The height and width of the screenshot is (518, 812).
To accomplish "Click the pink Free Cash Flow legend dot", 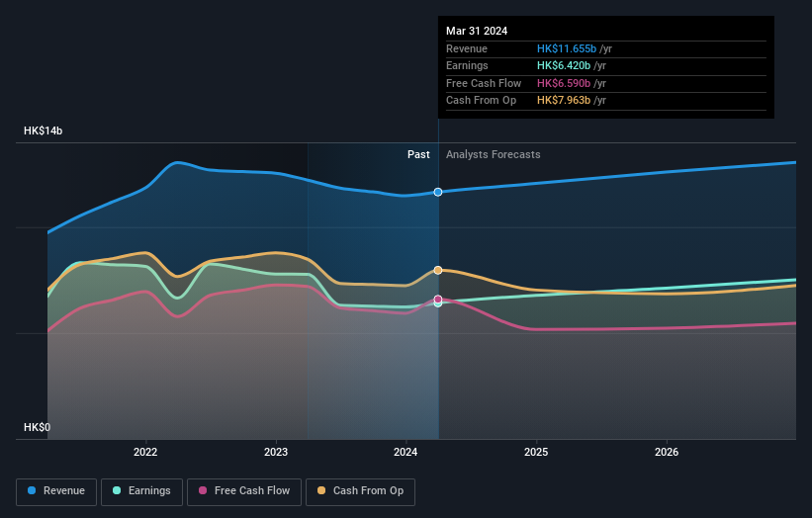I will 203,490.
